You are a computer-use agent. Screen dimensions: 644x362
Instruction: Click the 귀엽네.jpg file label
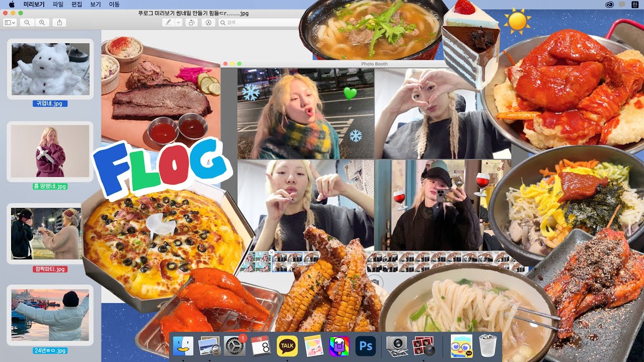[x=50, y=104]
